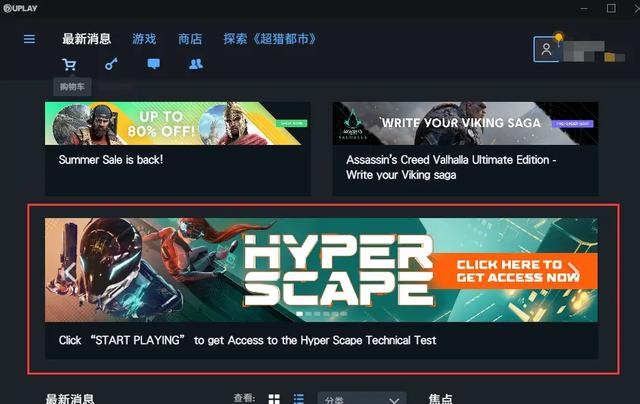Viewport: 640px width, 404px height.
Task: Maximize the Uplay window
Action: click(611, 8)
